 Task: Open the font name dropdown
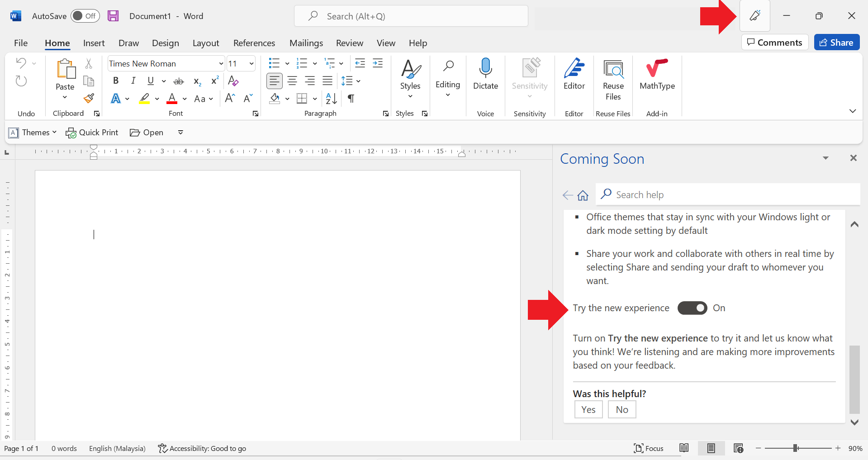click(x=221, y=64)
